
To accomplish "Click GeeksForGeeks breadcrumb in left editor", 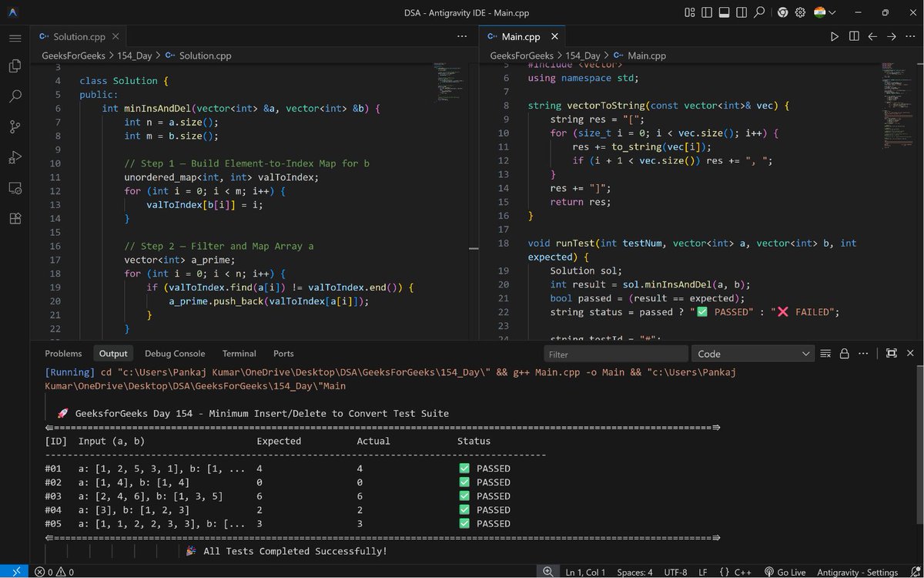I will click(x=73, y=55).
